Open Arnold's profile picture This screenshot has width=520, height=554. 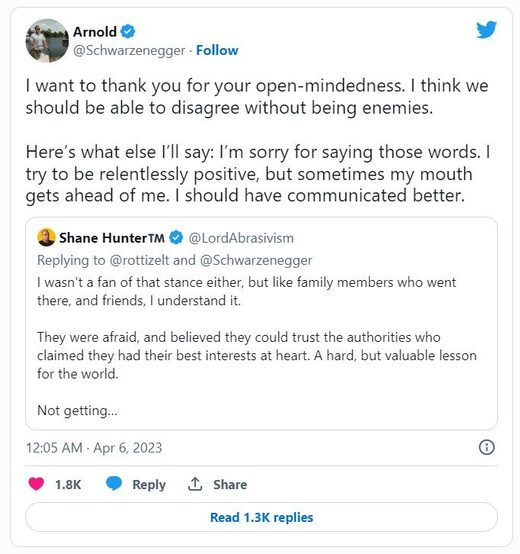(x=47, y=41)
